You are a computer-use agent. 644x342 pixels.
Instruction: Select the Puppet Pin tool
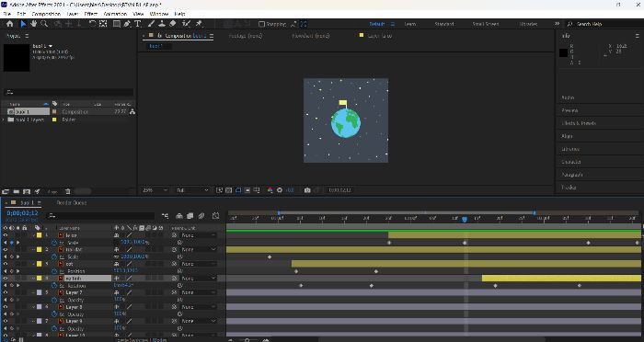199,24
